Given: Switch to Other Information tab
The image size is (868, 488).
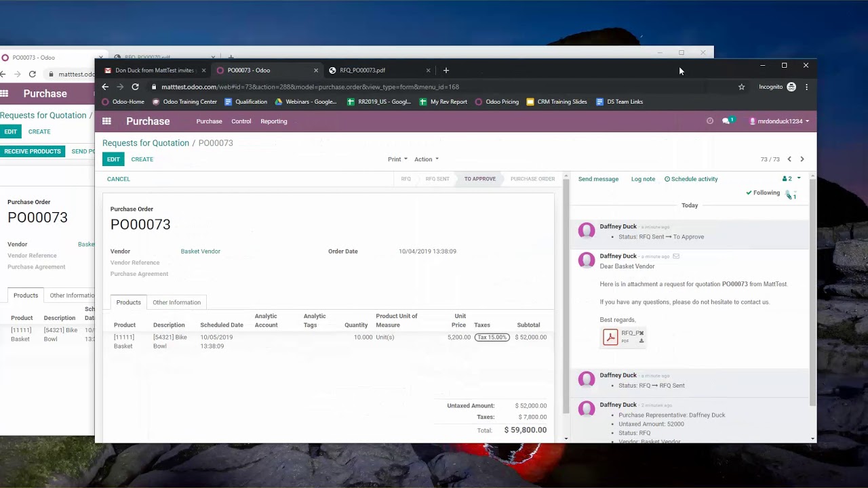Looking at the screenshot, I should point(176,302).
